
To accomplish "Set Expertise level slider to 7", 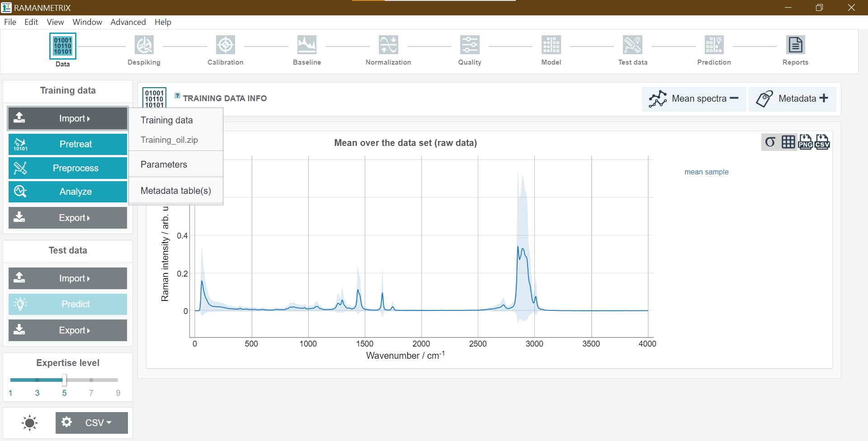I will (x=91, y=380).
